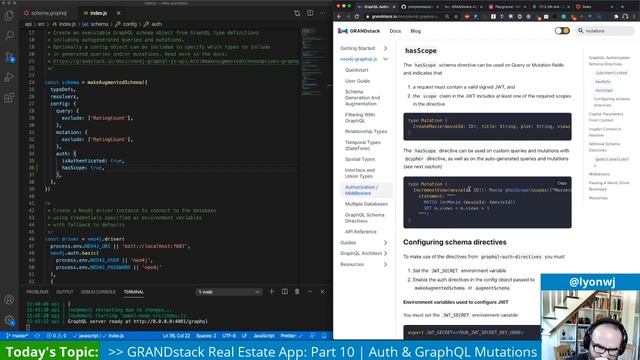The image size is (640, 360).
Task: Open the Manage gear icon in VS Code
Action: coord(9,320)
